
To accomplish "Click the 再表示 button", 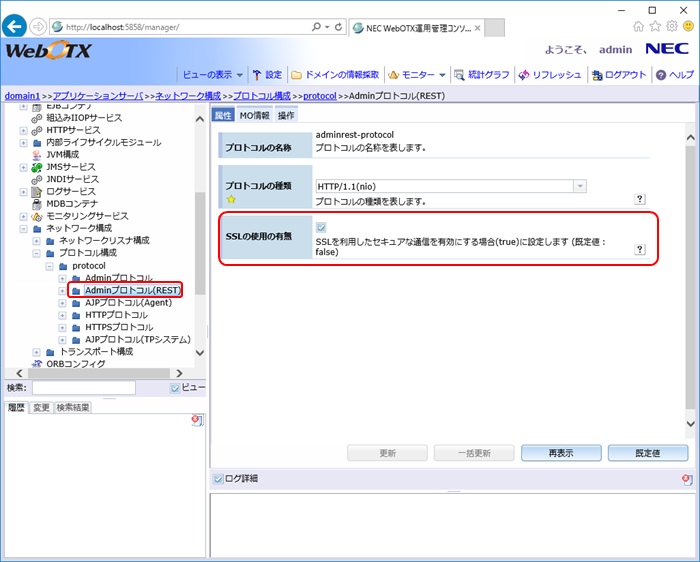I will [x=560, y=453].
